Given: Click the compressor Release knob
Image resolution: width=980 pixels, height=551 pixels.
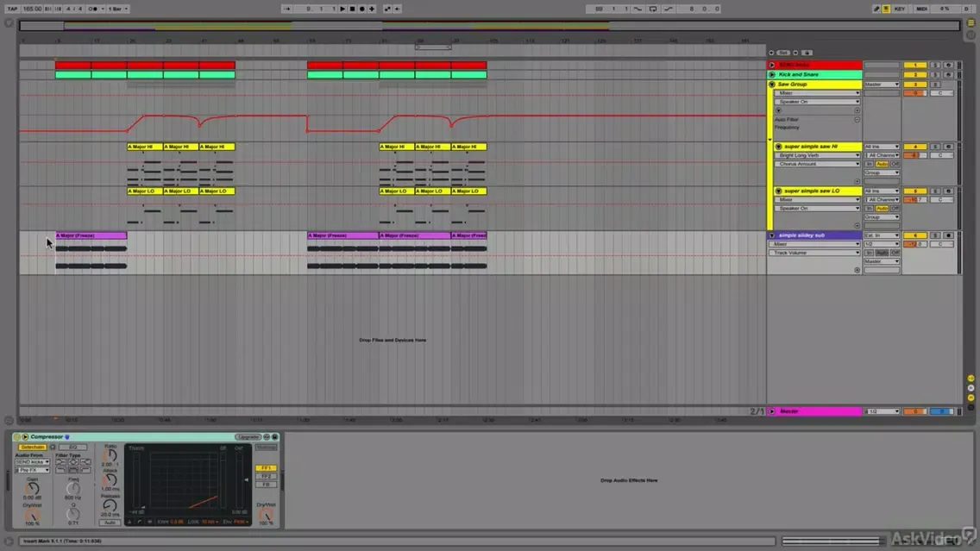Looking at the screenshot, I should (110, 505).
